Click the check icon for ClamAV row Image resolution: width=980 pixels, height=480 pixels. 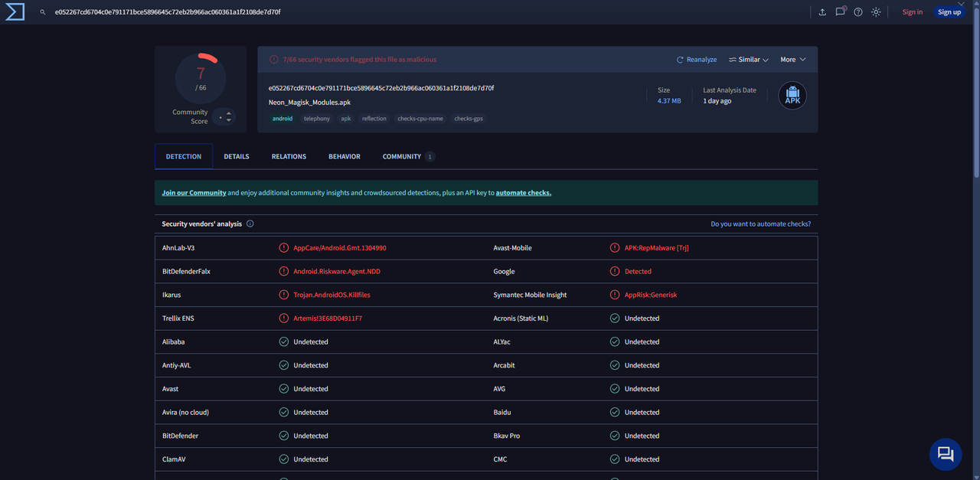click(x=284, y=459)
